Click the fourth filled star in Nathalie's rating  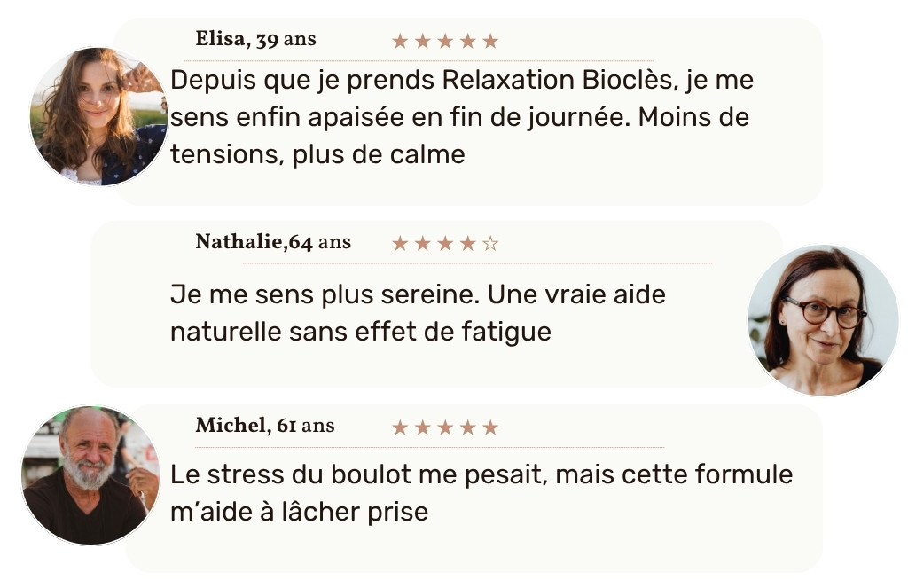[x=467, y=243]
